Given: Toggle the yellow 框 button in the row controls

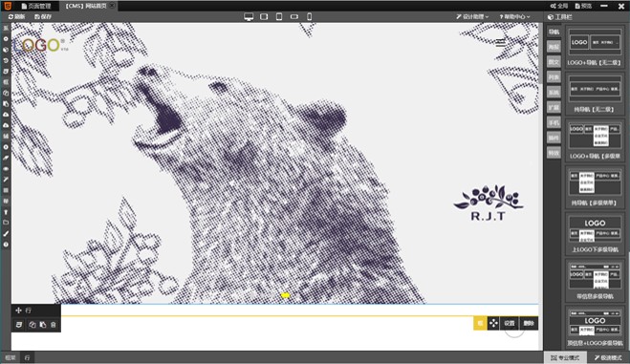Looking at the screenshot, I should pos(480,323).
